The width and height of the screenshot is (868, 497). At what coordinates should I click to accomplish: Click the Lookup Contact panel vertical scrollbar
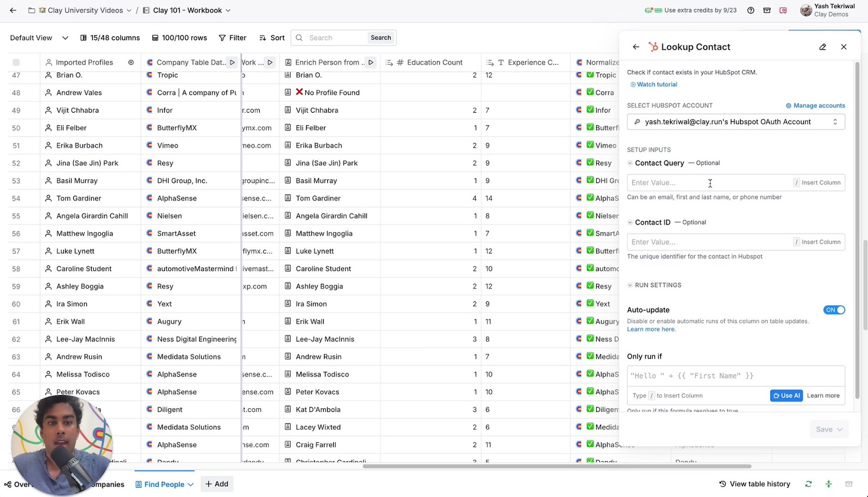pyautogui.click(x=857, y=230)
